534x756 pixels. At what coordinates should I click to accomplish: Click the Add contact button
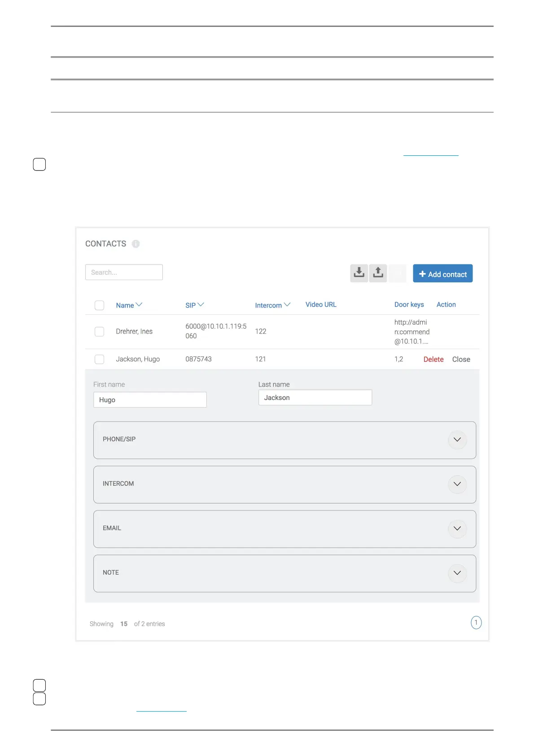442,273
